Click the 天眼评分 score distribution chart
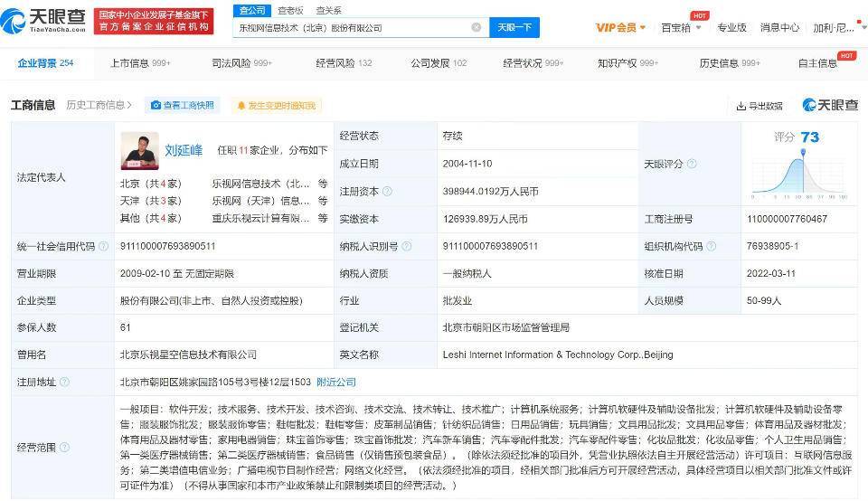The height and width of the screenshot is (501, 868). coord(798,175)
